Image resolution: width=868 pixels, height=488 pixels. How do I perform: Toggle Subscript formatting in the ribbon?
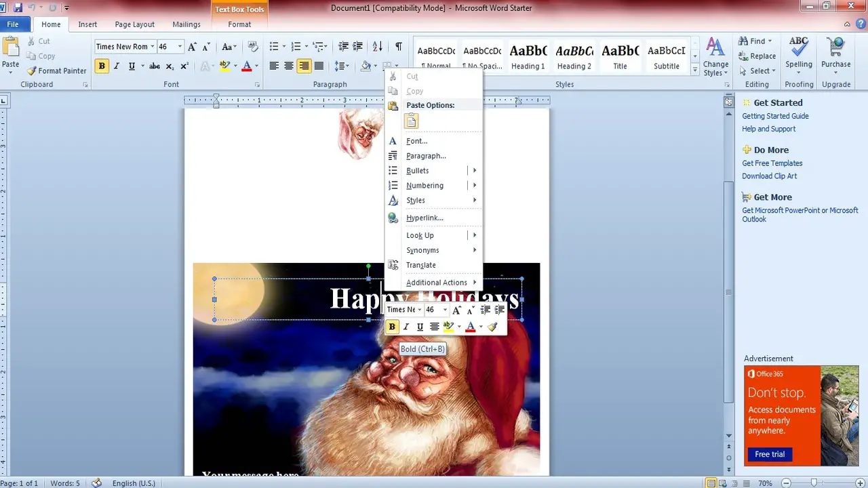170,66
